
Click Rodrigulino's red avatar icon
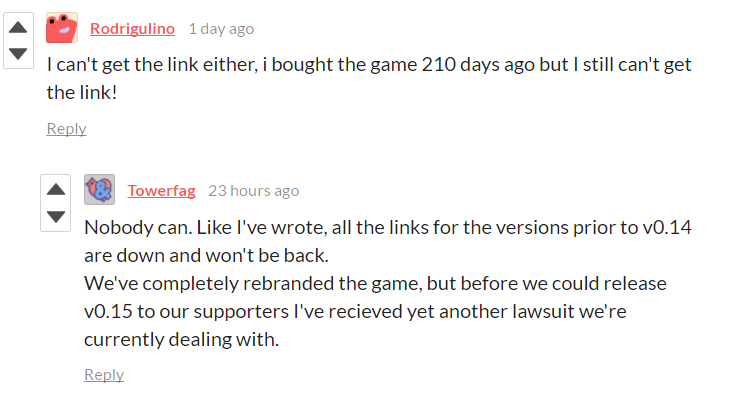(62, 28)
